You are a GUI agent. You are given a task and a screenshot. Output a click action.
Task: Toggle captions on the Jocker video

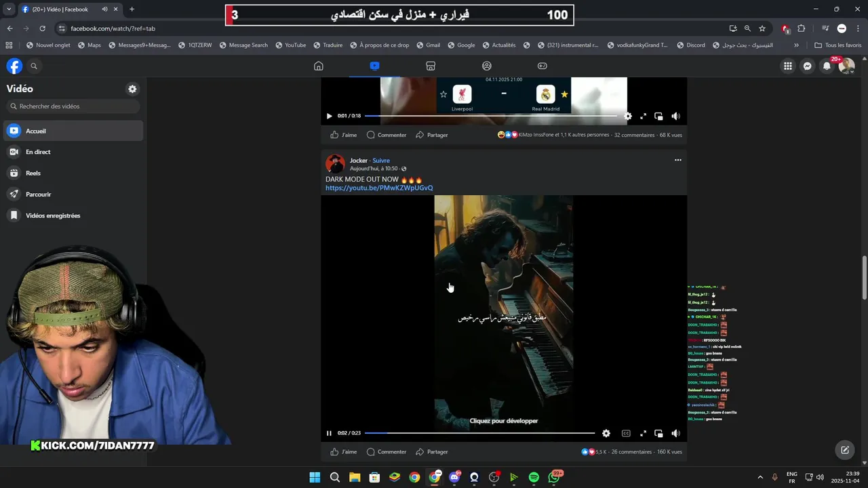click(x=626, y=433)
